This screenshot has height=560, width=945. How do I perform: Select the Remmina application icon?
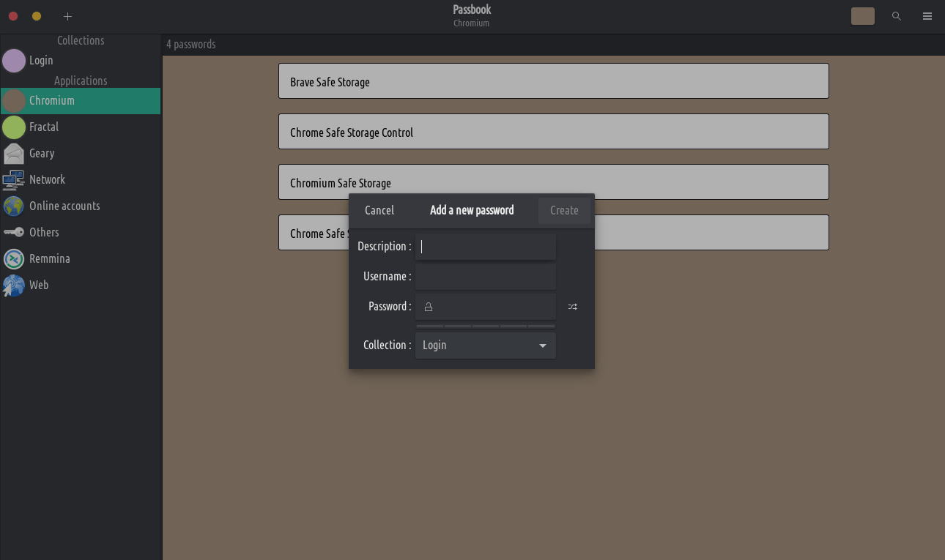(14, 259)
